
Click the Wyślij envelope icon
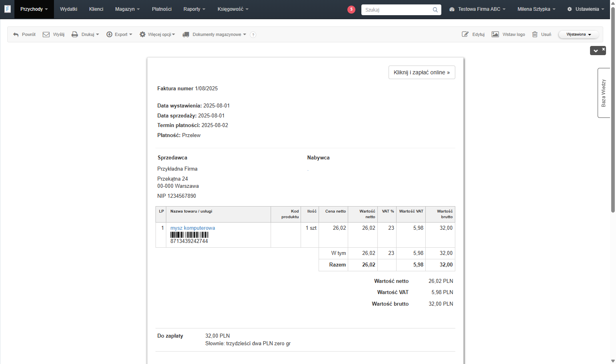46,34
